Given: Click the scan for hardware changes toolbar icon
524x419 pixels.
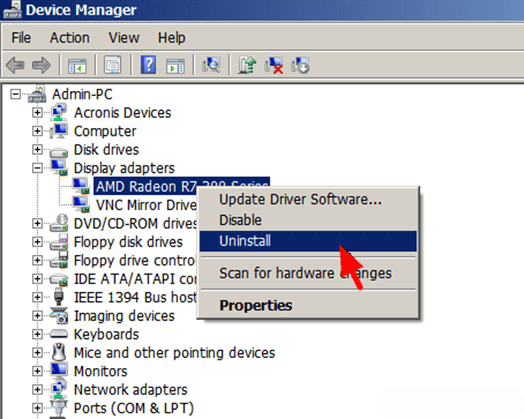Looking at the screenshot, I should [211, 64].
